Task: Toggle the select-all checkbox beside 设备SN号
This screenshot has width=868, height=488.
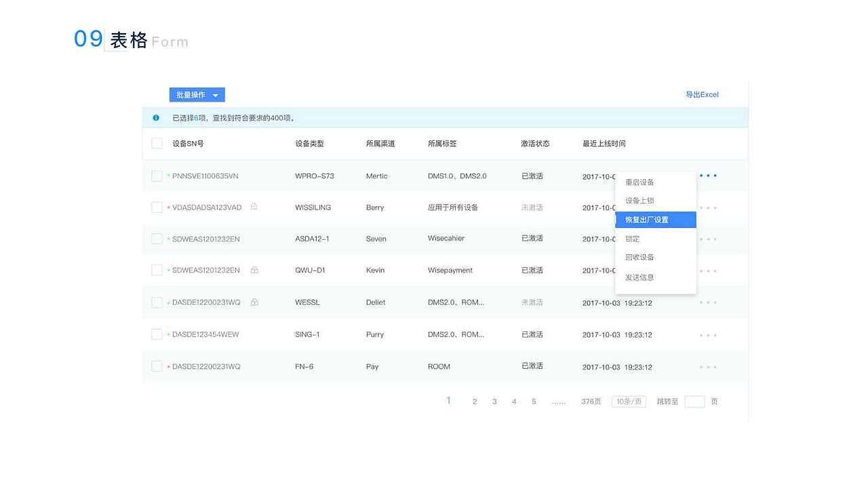Action: pyautogui.click(x=157, y=143)
